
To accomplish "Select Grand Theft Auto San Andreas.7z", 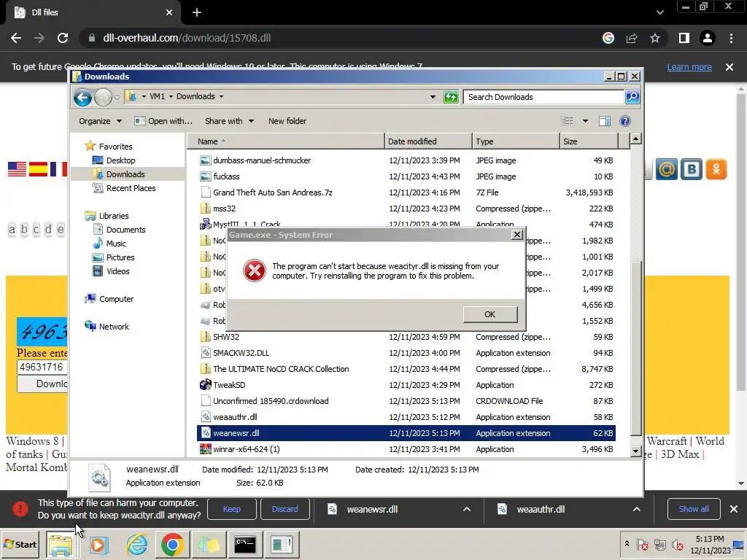I will (x=406, y=192).
